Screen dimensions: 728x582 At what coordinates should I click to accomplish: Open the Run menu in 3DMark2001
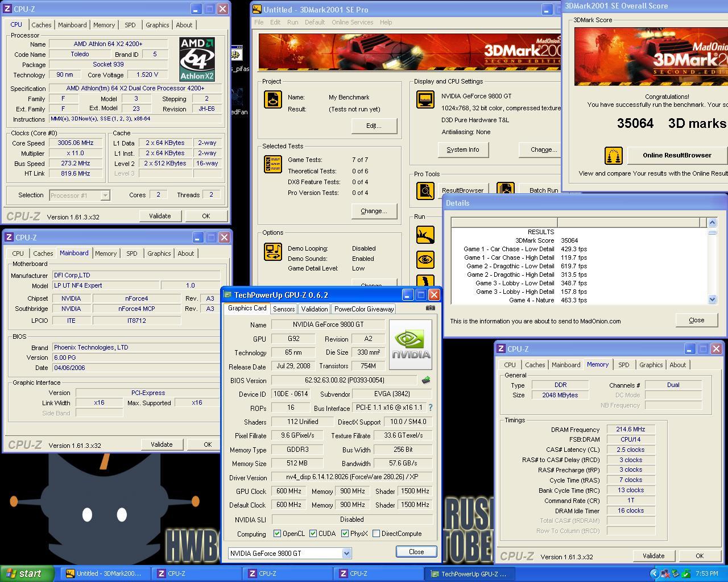292,22
